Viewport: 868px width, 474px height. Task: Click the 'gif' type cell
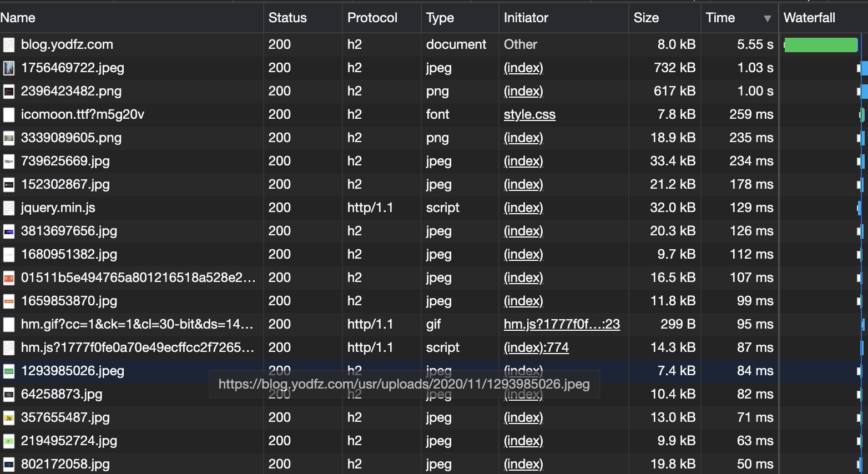[433, 324]
